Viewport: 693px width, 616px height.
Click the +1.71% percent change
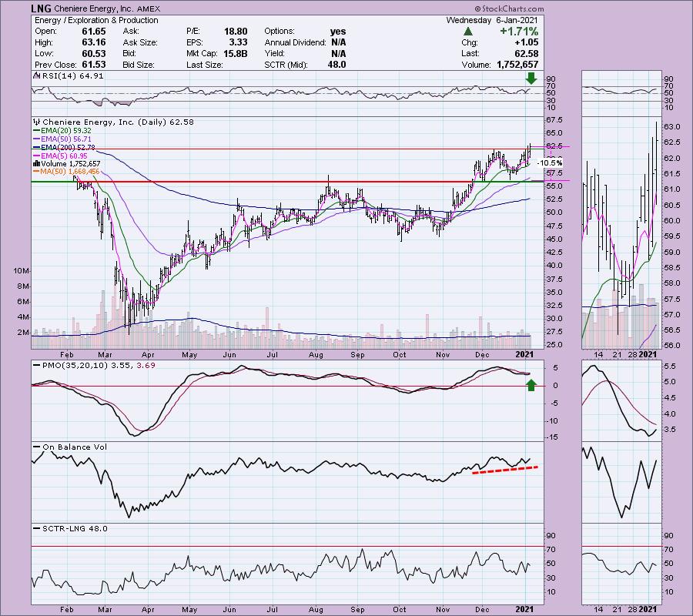tap(519, 32)
